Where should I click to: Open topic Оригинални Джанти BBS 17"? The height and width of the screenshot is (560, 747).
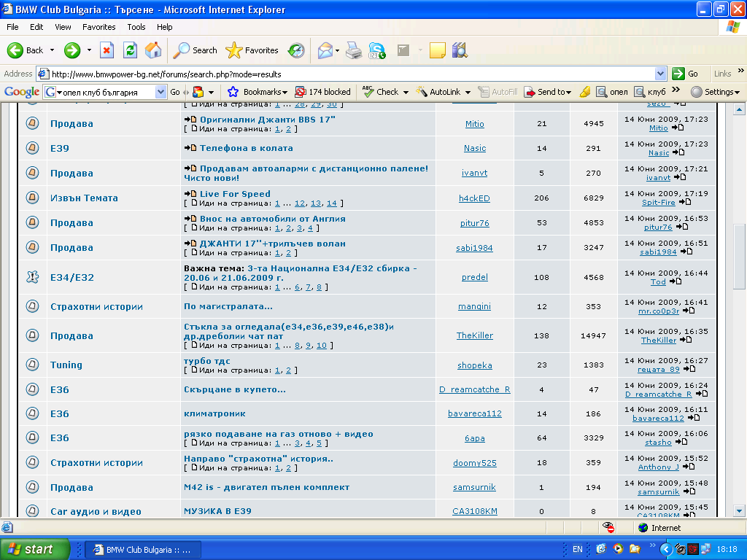click(x=267, y=120)
